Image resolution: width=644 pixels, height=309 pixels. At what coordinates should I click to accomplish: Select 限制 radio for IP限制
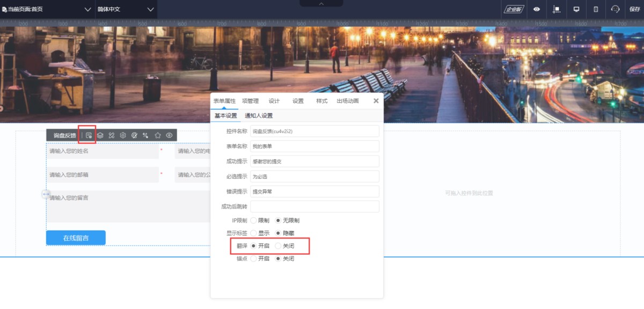[x=253, y=220]
